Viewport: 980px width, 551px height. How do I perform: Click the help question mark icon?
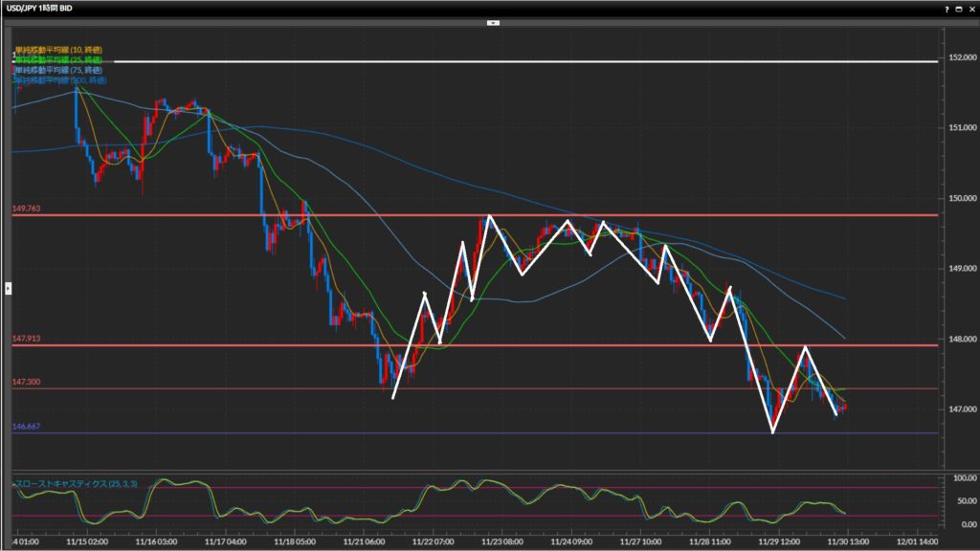[x=947, y=9]
